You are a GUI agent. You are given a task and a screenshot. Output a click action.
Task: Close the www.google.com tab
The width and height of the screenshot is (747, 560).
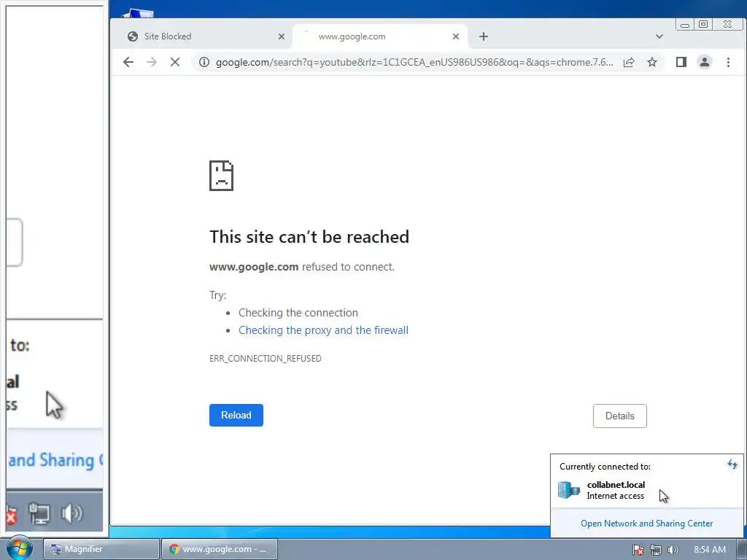pyautogui.click(x=456, y=36)
